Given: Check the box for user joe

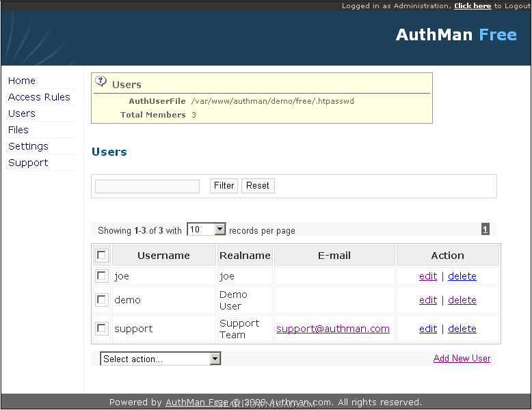Looking at the screenshot, I should click(101, 275).
